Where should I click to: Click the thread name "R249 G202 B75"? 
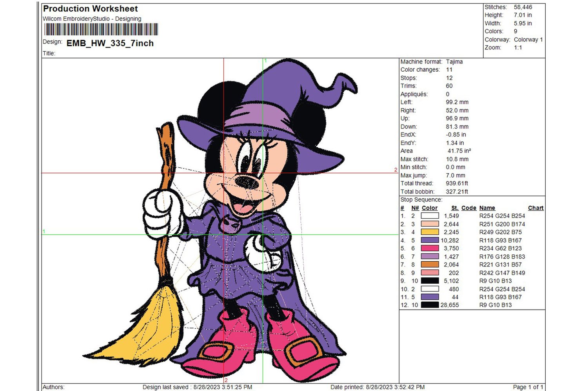coord(501,232)
